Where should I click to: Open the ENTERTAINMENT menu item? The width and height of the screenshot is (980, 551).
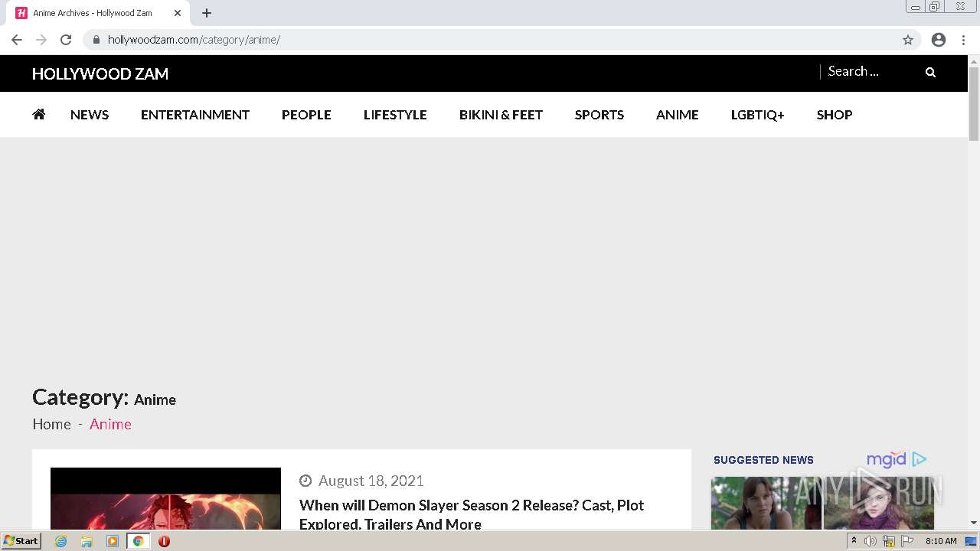click(x=195, y=115)
